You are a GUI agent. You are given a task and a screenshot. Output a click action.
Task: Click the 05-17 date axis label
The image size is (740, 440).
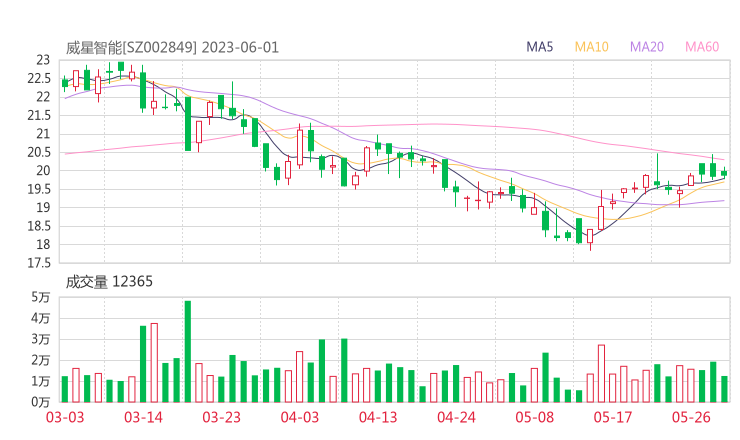point(613,417)
